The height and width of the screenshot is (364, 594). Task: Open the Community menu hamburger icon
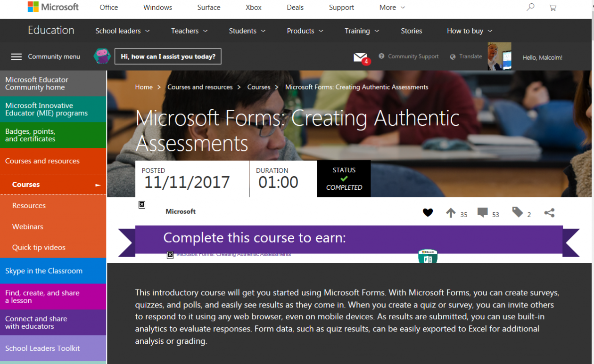[16, 57]
